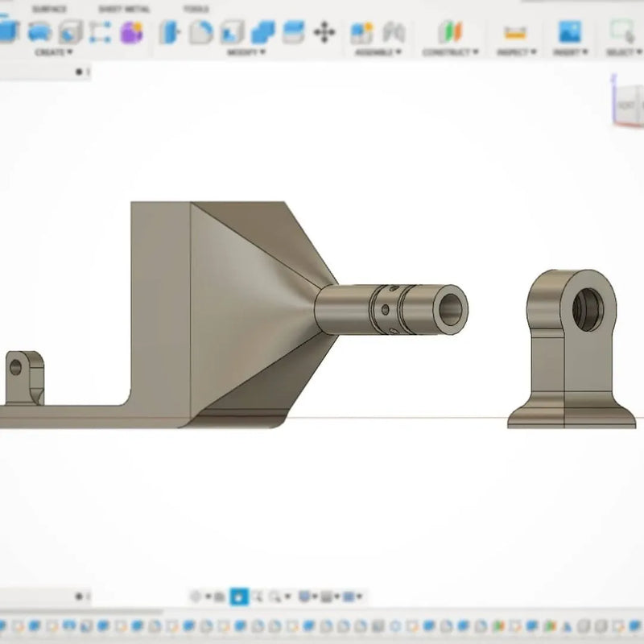
Task: Select the Move/Copy arrows tool
Action: coord(324,32)
